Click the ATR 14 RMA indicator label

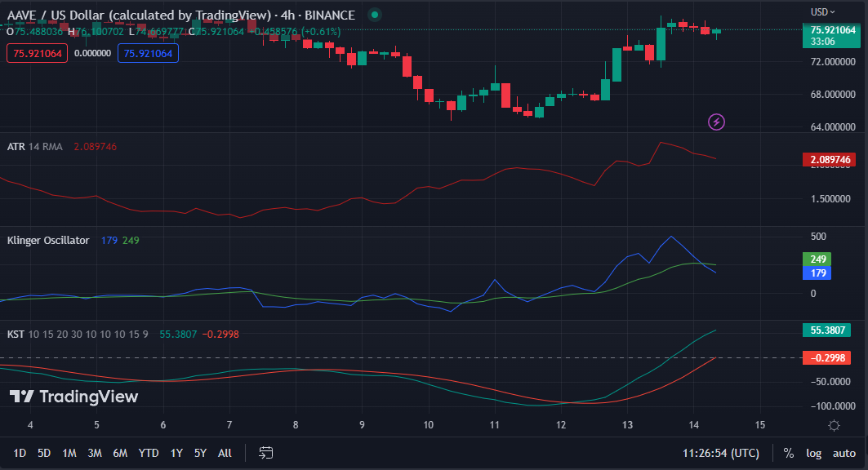(x=35, y=147)
